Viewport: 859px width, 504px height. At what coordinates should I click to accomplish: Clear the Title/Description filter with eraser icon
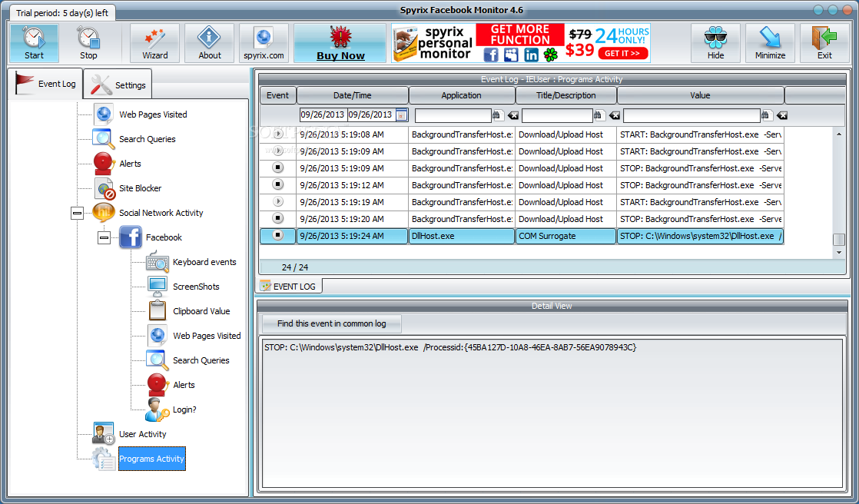coord(614,115)
